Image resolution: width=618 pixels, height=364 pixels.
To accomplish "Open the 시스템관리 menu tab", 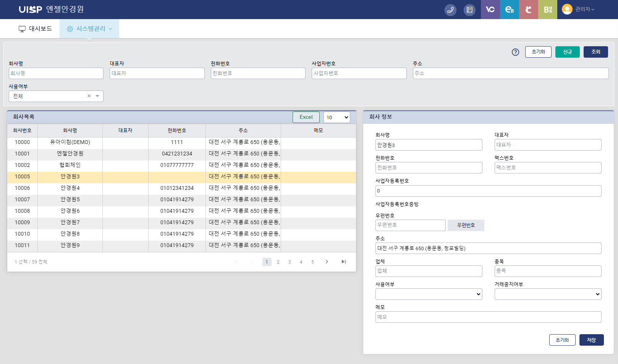I will [x=89, y=29].
